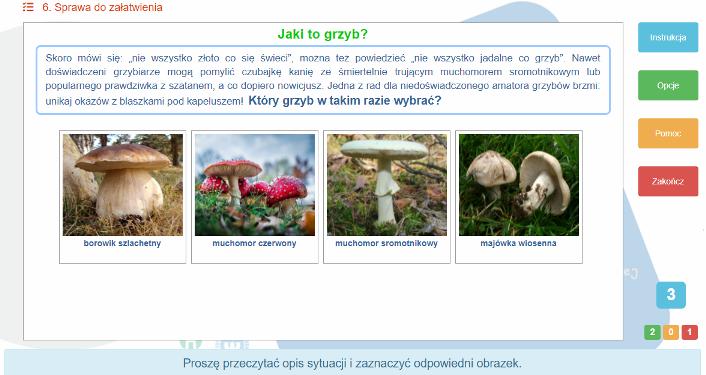Click the green score box showing 2
This screenshot has height=375, width=706.
click(x=652, y=332)
